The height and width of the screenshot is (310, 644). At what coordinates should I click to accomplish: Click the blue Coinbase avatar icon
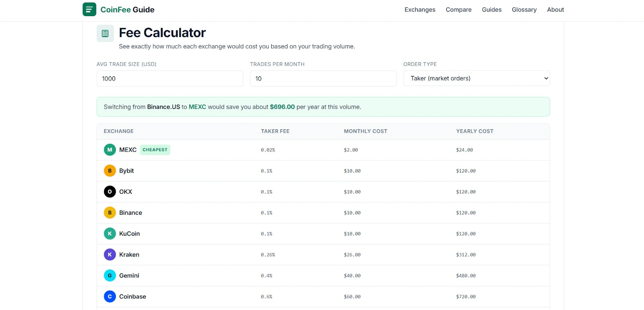[x=110, y=296]
